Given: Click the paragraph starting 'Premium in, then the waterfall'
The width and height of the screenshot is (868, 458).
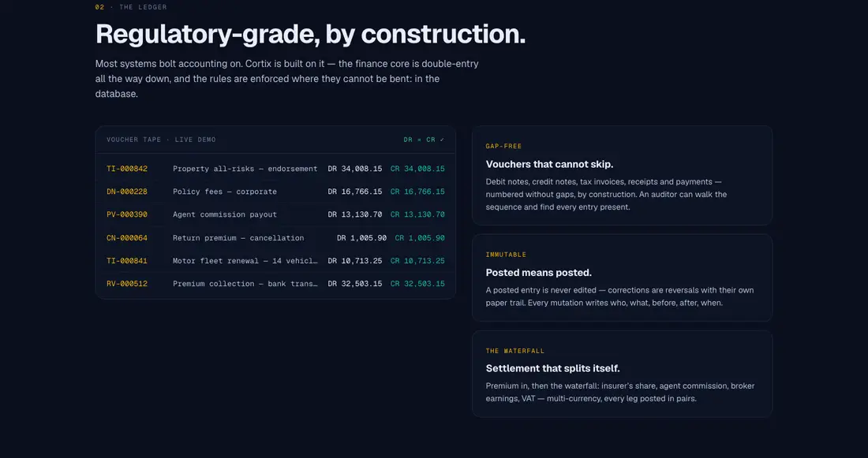Looking at the screenshot, I should tap(620, 392).
